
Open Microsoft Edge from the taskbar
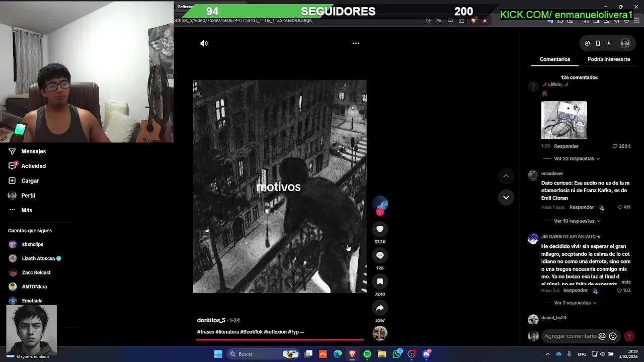click(x=338, y=354)
